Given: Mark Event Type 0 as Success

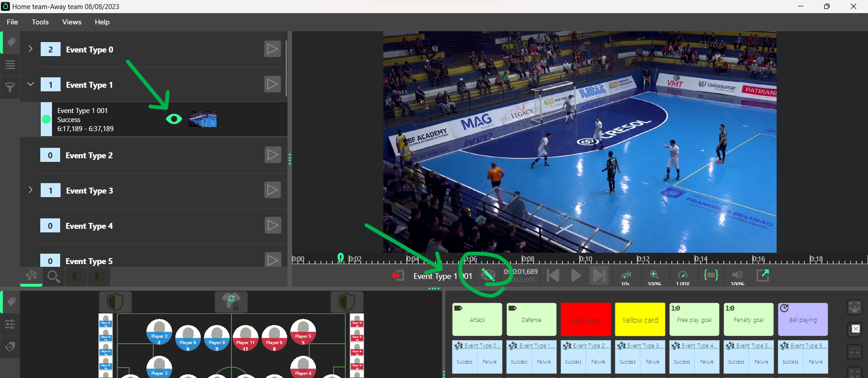Looking at the screenshot, I should coord(464,362).
